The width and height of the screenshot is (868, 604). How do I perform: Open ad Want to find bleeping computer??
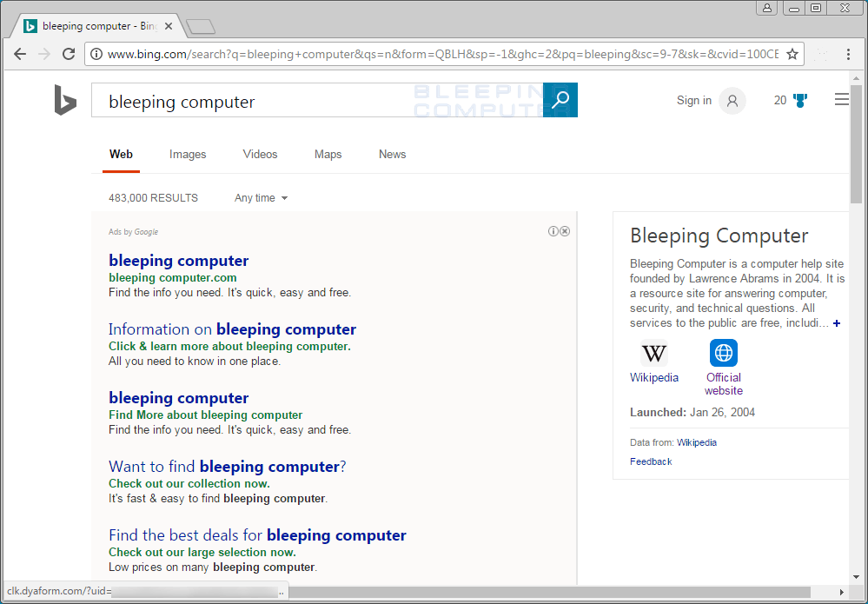pos(228,466)
